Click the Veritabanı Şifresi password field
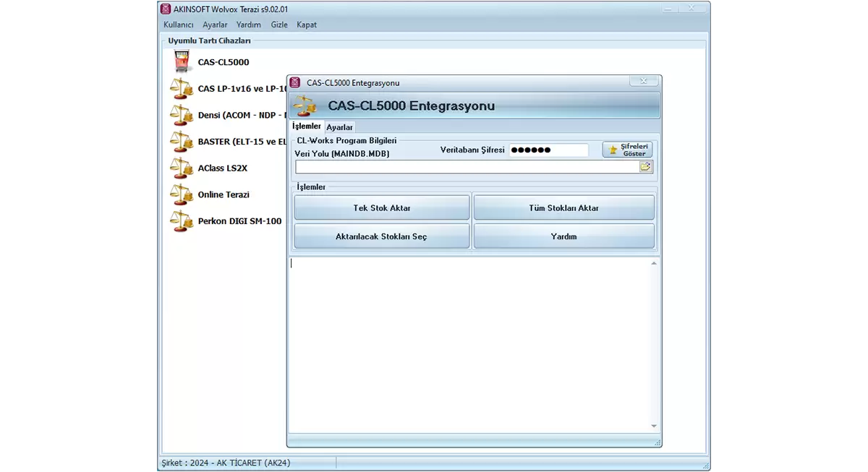 [x=548, y=150]
